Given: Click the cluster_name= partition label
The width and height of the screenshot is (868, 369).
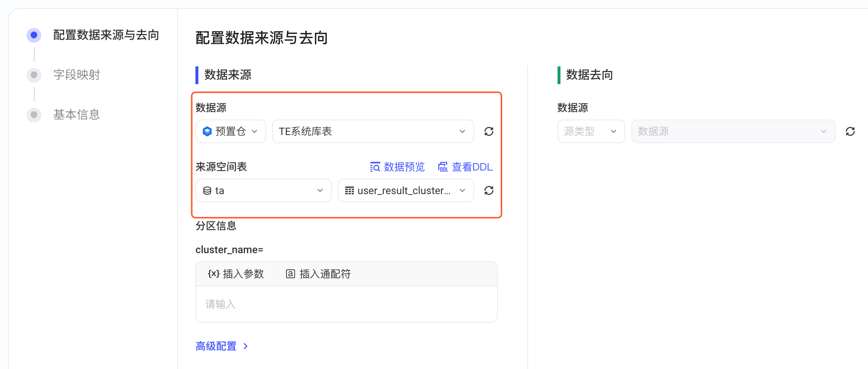Looking at the screenshot, I should pos(229,250).
